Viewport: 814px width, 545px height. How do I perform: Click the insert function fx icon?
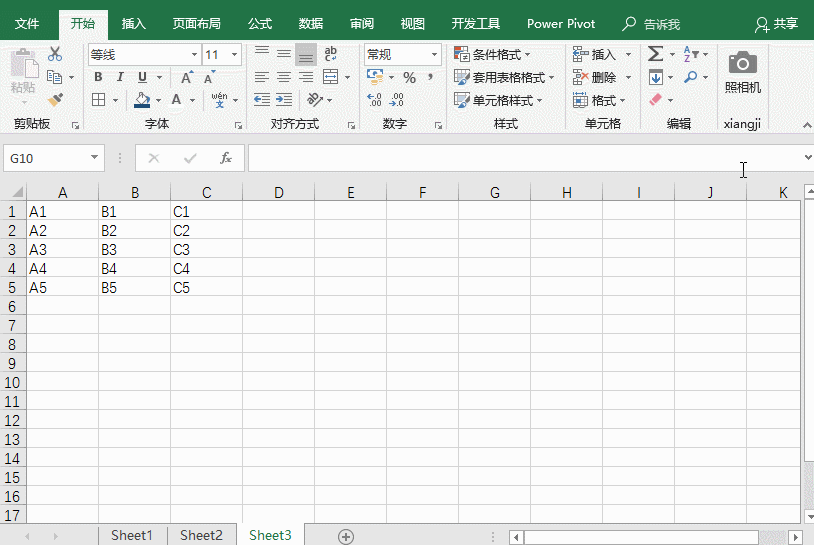[225, 158]
